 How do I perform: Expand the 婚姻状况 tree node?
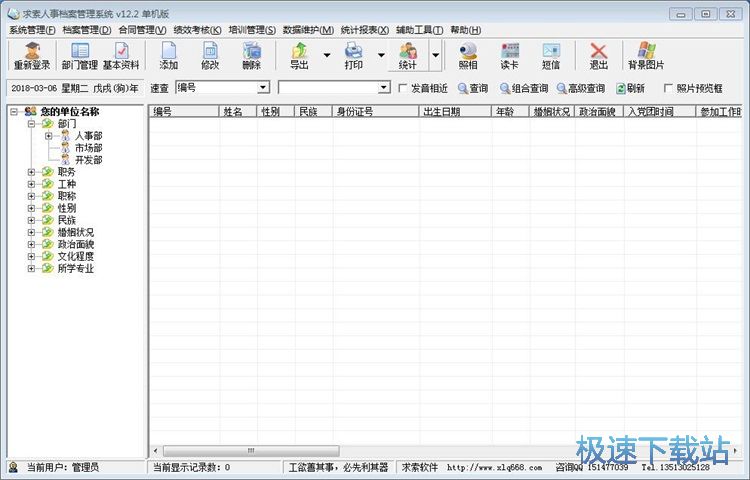[32, 232]
